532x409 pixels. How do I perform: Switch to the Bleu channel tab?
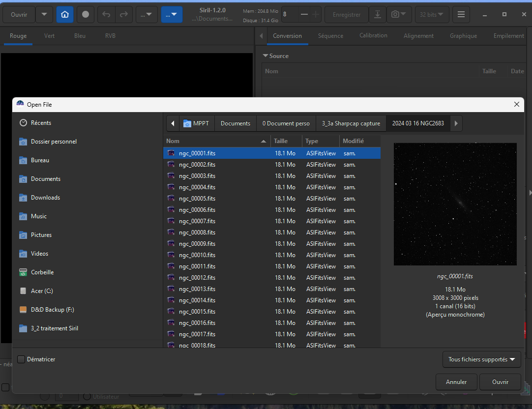click(80, 36)
